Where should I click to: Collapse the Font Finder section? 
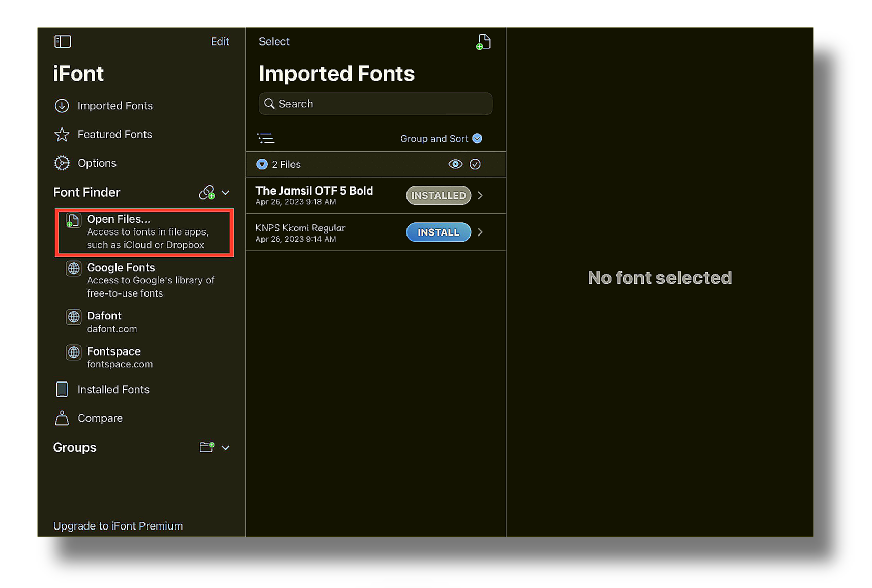(x=226, y=193)
